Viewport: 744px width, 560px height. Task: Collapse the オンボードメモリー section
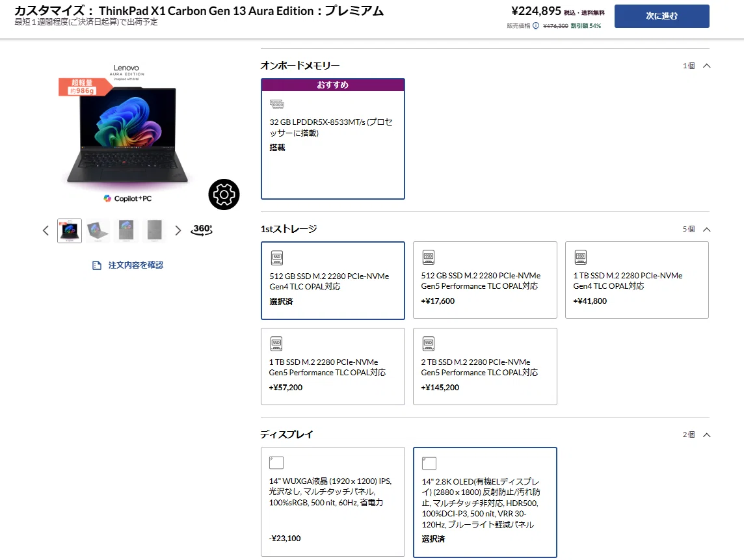706,66
